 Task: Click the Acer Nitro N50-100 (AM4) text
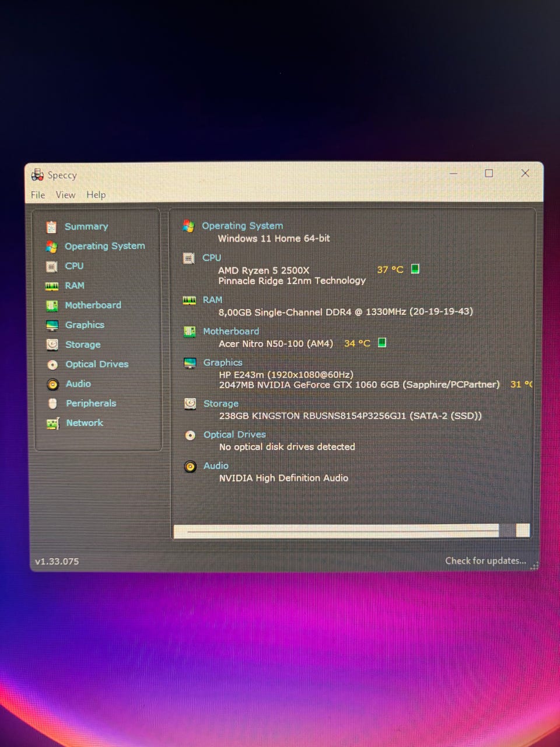click(x=276, y=344)
